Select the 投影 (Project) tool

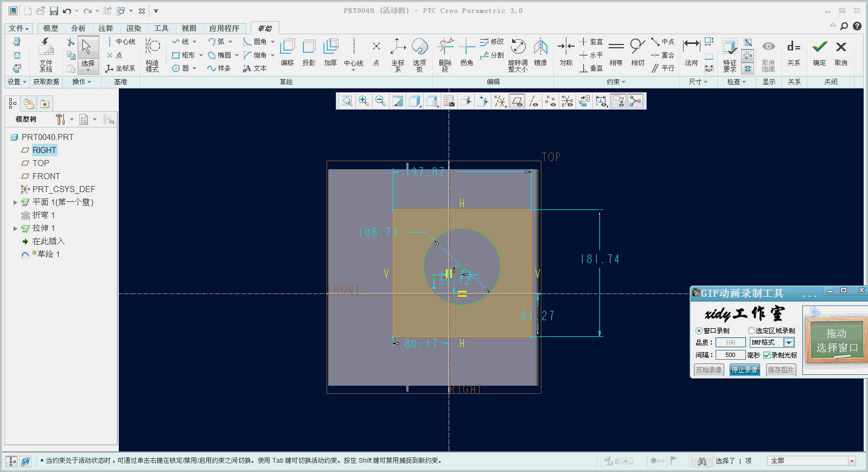click(x=309, y=53)
